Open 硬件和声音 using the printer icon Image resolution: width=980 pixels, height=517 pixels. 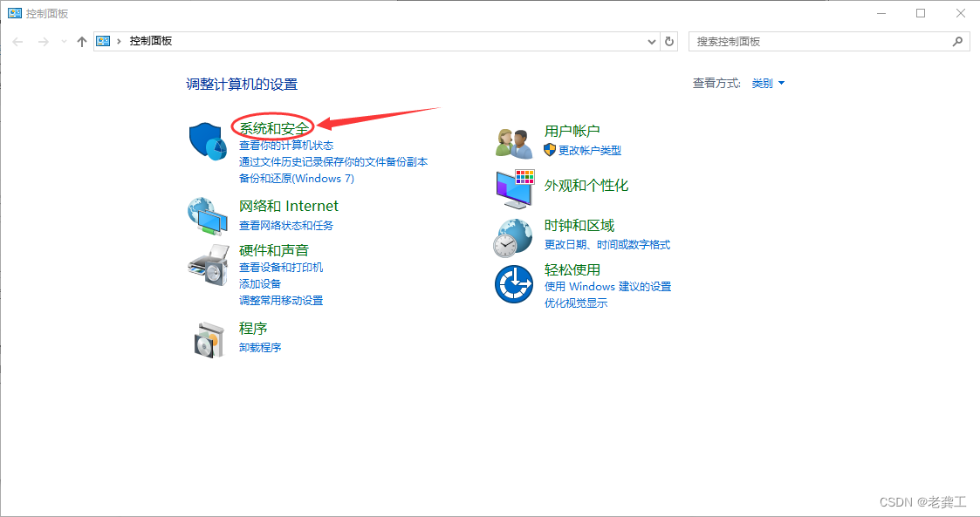point(208,264)
